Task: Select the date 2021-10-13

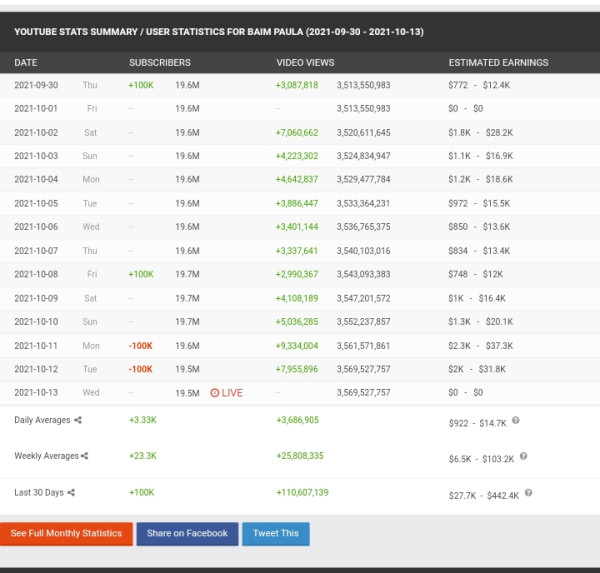Action: tap(36, 392)
